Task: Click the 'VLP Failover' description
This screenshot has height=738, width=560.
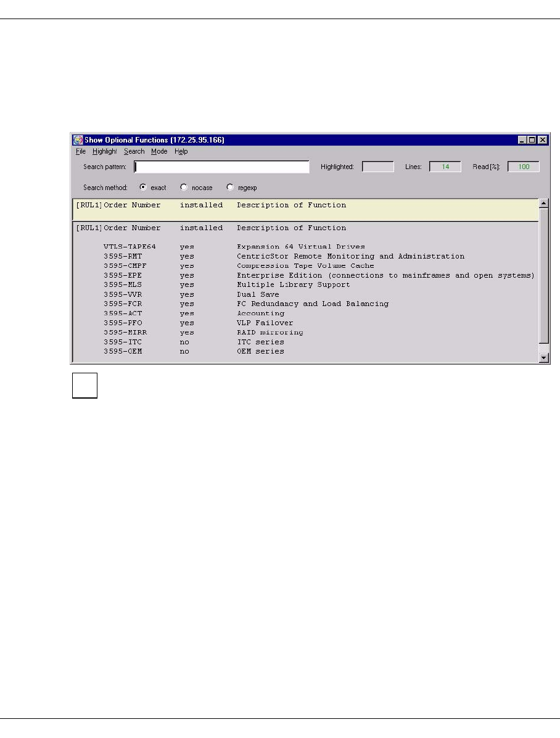Action: [265, 323]
